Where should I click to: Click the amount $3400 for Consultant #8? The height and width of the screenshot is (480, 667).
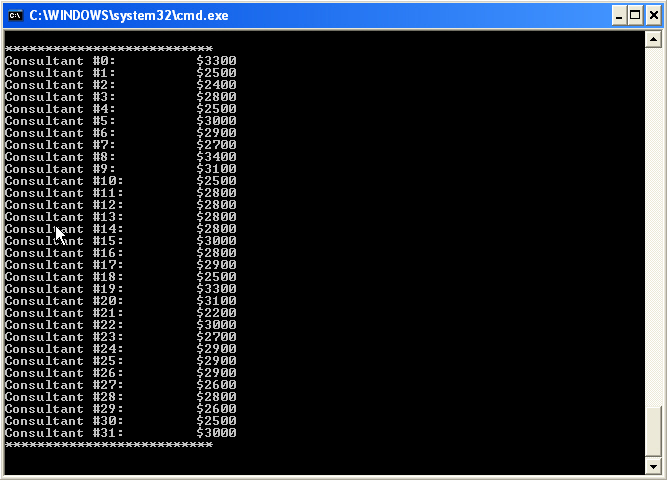click(216, 157)
